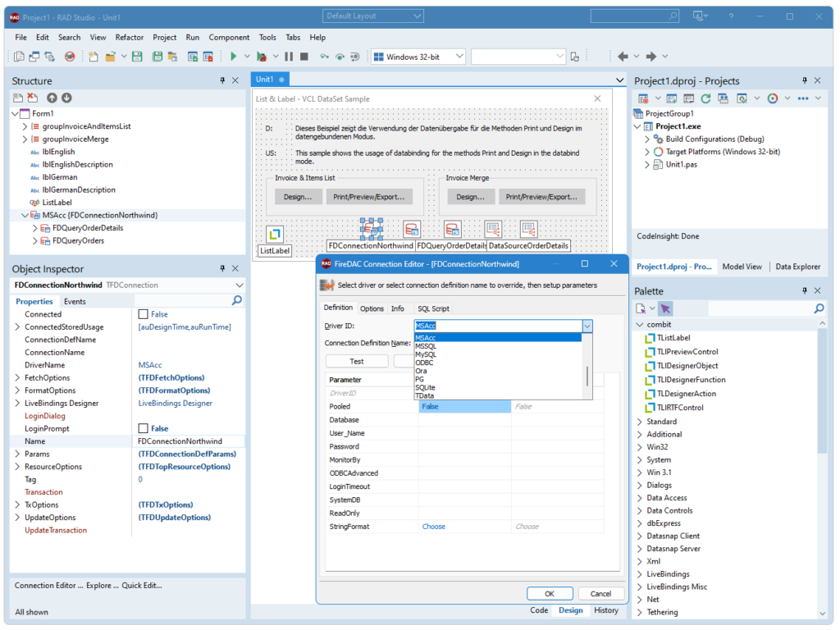
Task: Click Design button under Invoice & Items List
Action: point(298,197)
